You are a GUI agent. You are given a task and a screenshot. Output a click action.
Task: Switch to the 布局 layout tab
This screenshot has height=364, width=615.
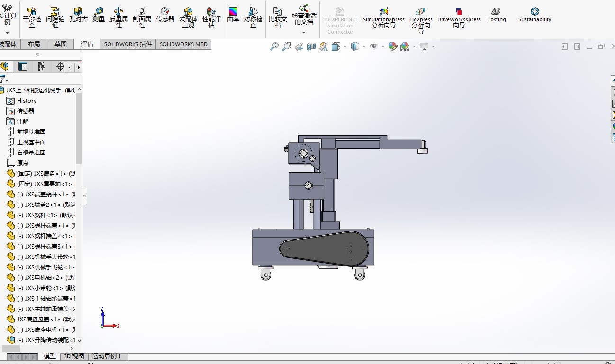tap(34, 44)
